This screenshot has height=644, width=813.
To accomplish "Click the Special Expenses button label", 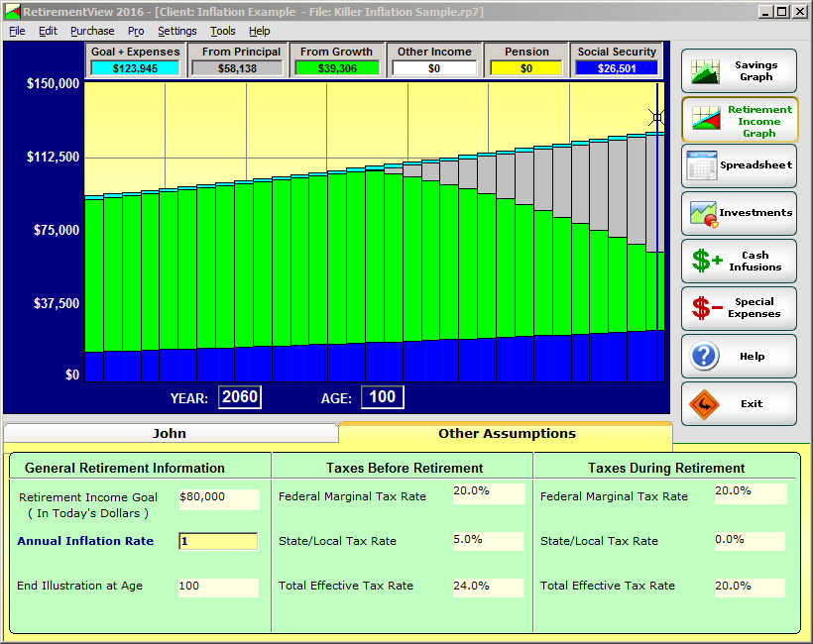I will point(754,308).
